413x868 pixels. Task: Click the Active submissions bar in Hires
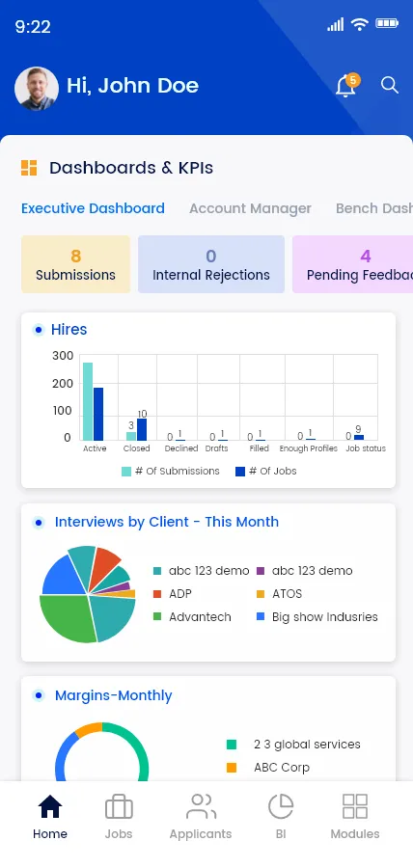(x=88, y=401)
